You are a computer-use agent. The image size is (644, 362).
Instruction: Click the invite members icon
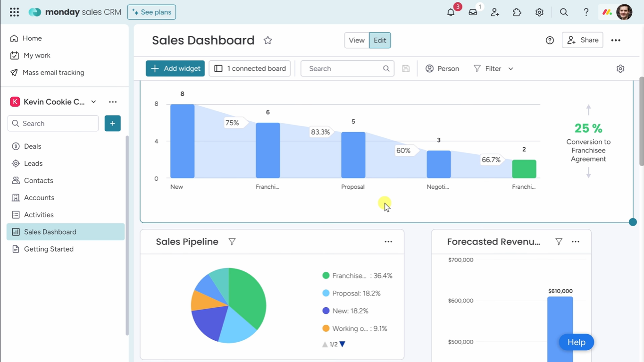[x=494, y=12]
